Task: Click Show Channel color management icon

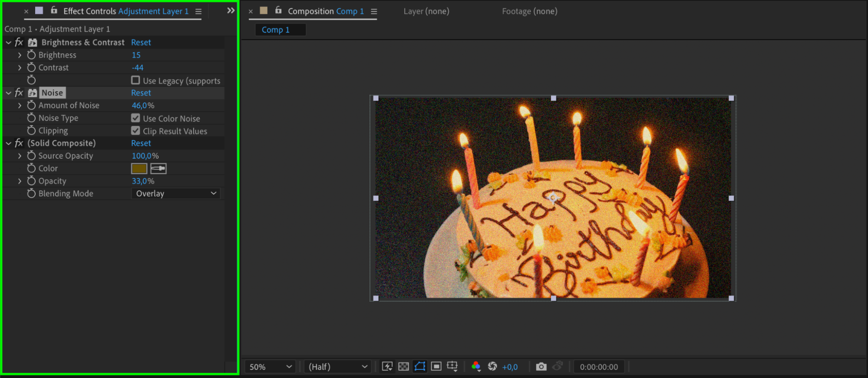Action: tap(476, 366)
